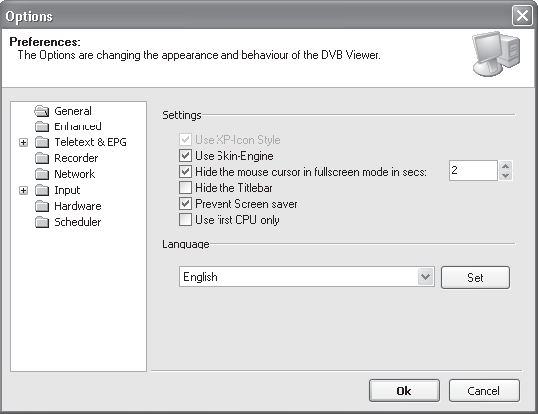
Task: Click the Set language button
Action: [x=475, y=277]
